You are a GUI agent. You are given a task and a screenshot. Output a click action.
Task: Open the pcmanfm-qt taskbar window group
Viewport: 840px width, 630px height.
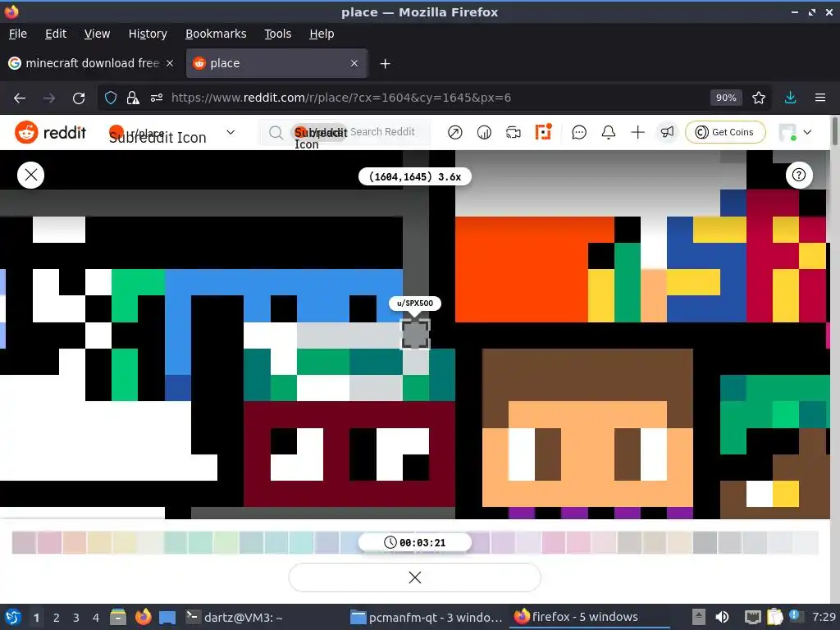(427, 617)
